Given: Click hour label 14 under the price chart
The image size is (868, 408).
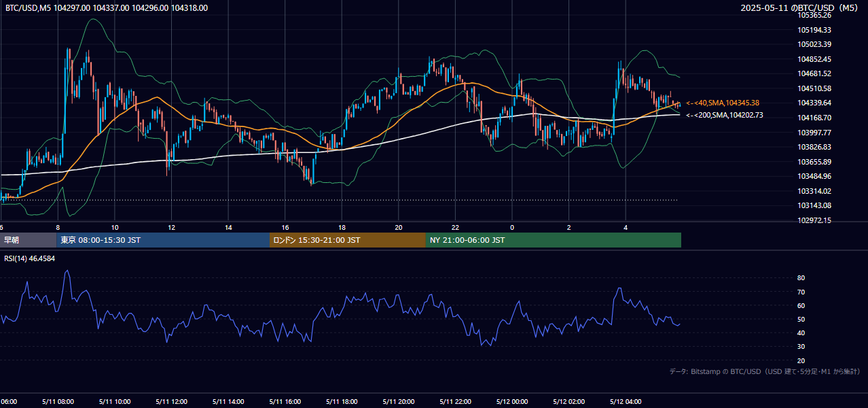Looking at the screenshot, I should pyautogui.click(x=228, y=227).
